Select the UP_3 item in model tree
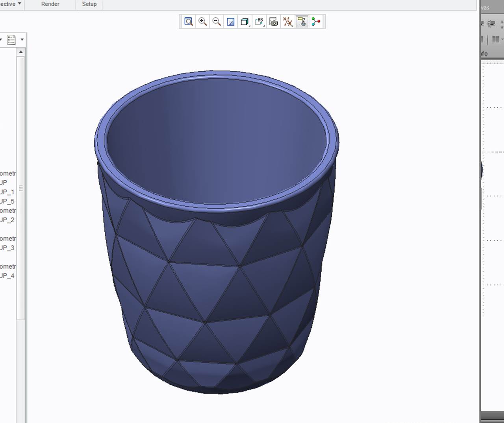The width and height of the screenshot is (504, 423). click(7, 248)
